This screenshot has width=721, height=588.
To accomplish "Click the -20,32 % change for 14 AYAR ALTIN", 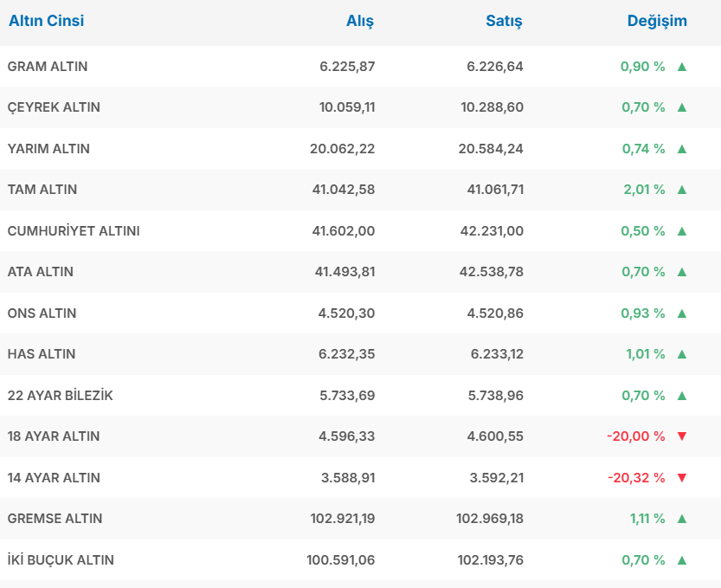I will point(636,478).
